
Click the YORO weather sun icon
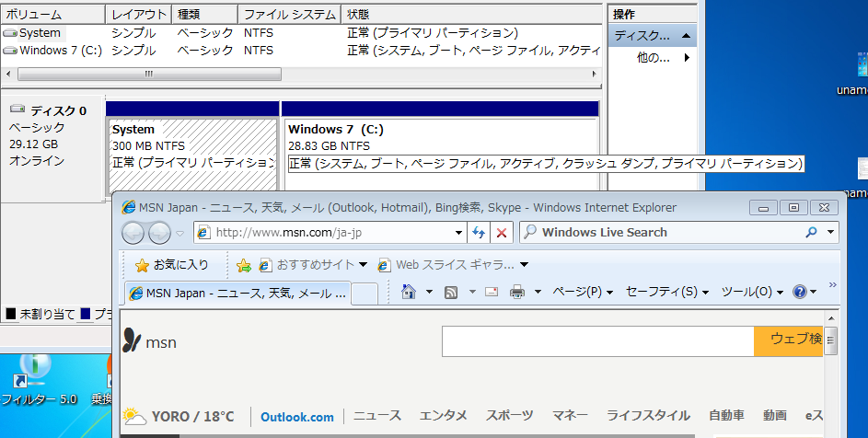[x=134, y=417]
